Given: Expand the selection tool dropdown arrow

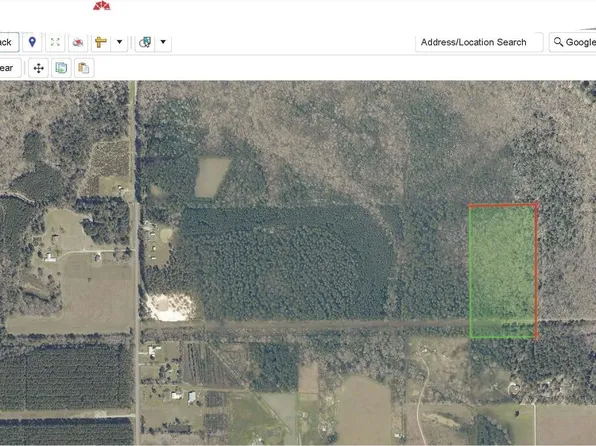Looking at the screenshot, I should point(163,42).
